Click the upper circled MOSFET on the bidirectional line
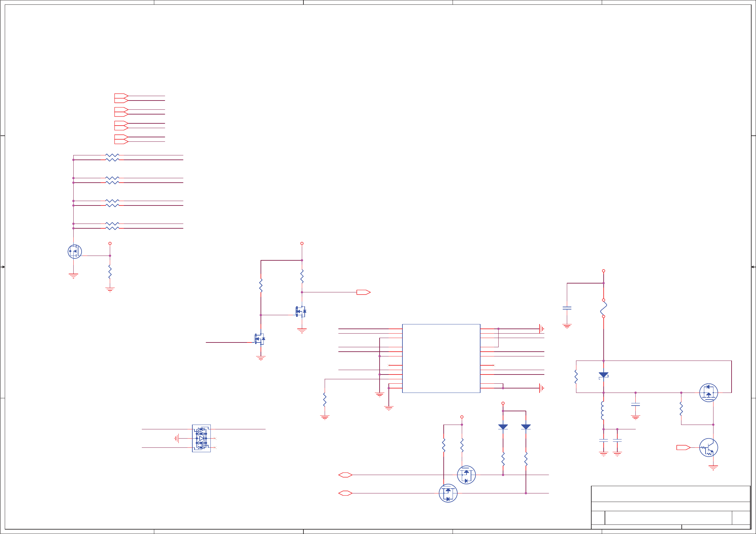The width and height of the screenshot is (756, 534). click(x=466, y=475)
